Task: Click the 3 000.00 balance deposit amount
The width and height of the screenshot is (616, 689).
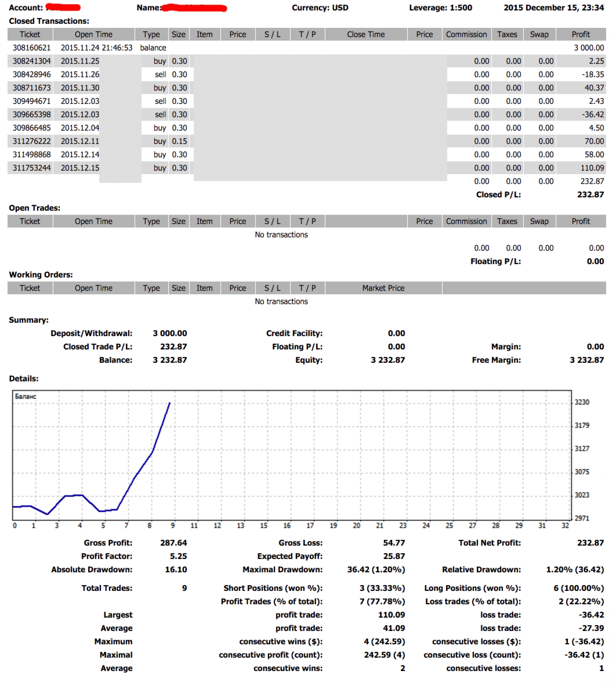Action: [588, 48]
